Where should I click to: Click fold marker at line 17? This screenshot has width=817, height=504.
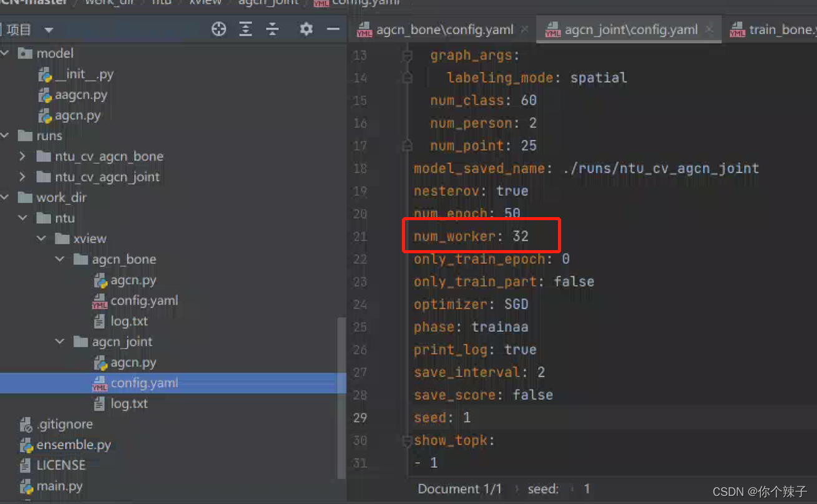point(408,146)
